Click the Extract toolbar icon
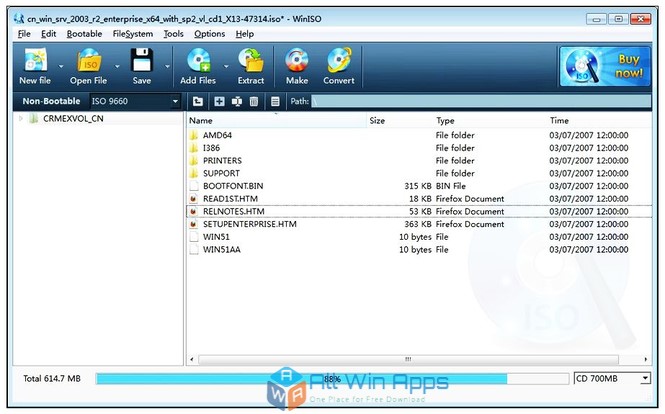 click(251, 60)
